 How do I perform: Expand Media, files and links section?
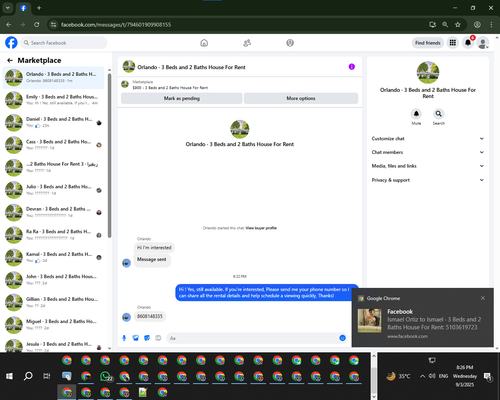tap(428, 166)
